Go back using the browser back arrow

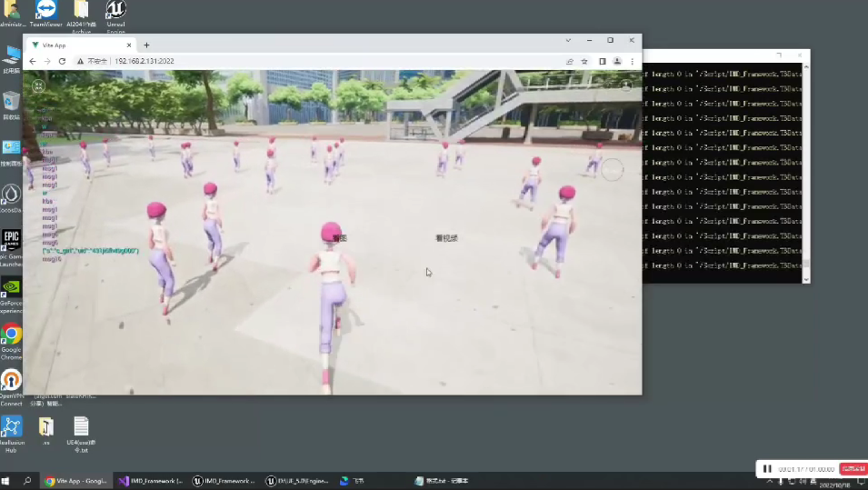(x=33, y=61)
